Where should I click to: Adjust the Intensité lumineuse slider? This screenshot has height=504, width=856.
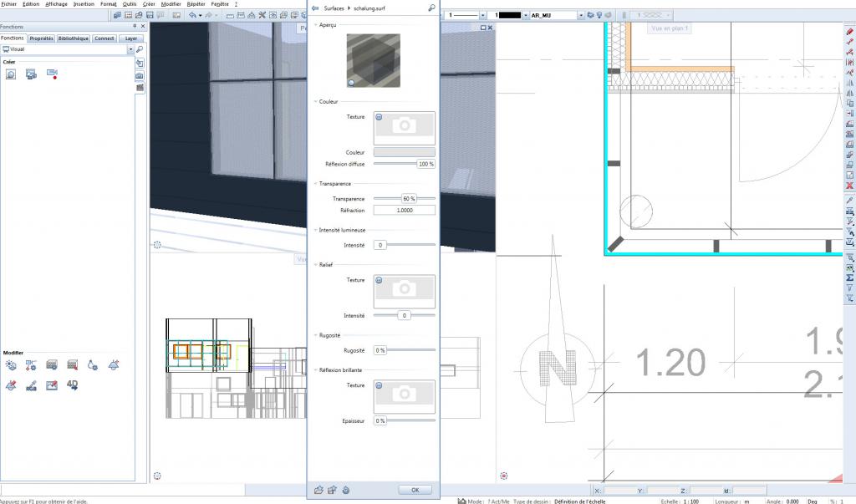405,245
